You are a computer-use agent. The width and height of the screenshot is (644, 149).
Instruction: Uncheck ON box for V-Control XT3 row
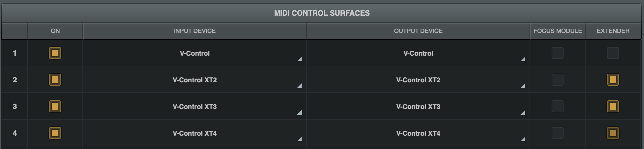click(55, 106)
